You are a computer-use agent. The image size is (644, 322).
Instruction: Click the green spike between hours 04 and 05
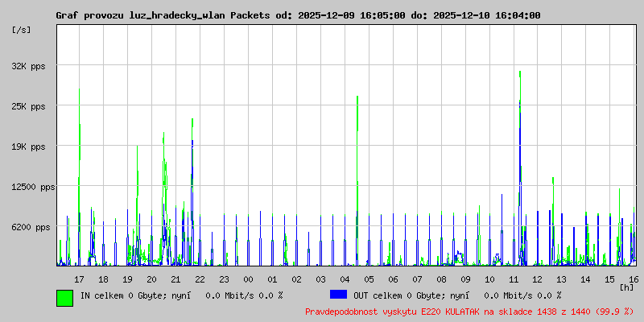[x=357, y=180]
